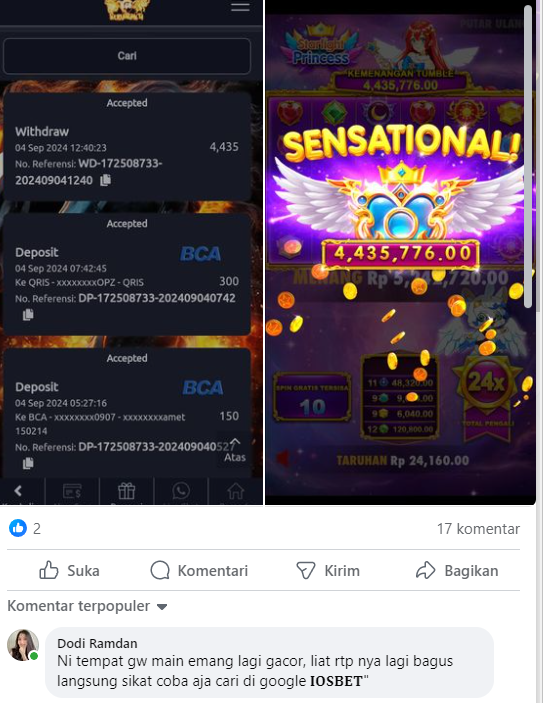543x703 pixels.
Task: Open the hamburger menu icon
Action: click(240, 7)
